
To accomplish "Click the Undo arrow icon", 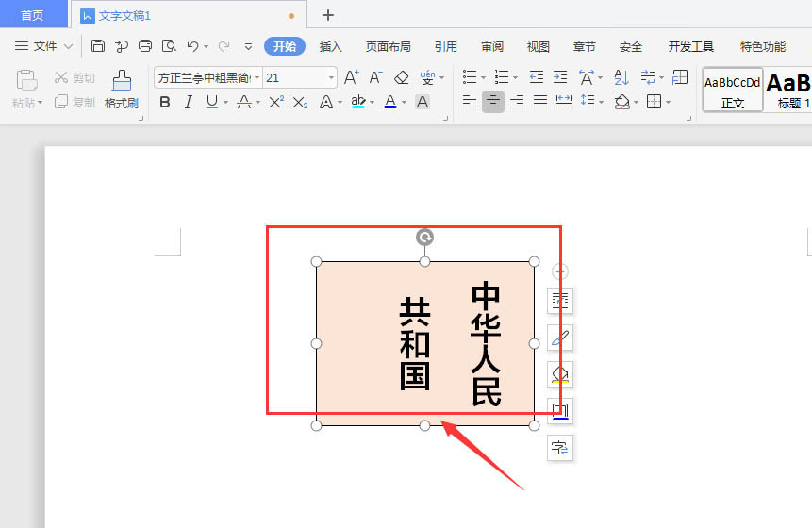I will pyautogui.click(x=192, y=46).
